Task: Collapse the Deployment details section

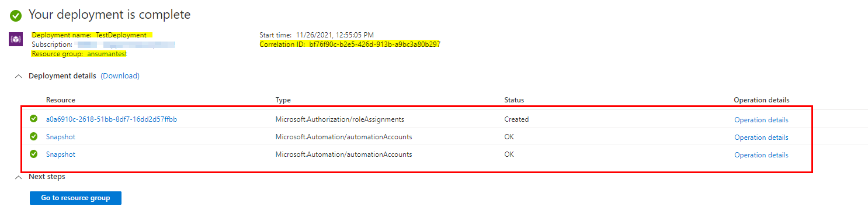Action: (x=19, y=76)
